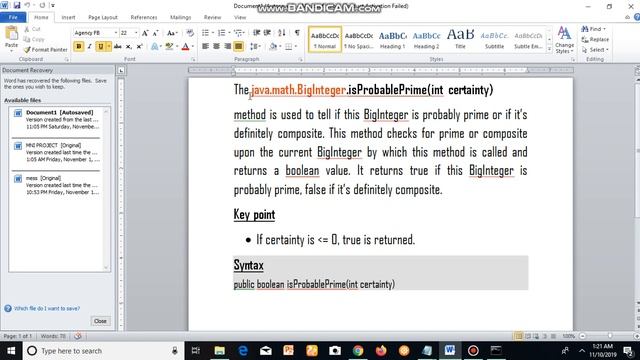Click the Increase Indent icon
Viewport: 640px width, 360px height.
point(267,33)
